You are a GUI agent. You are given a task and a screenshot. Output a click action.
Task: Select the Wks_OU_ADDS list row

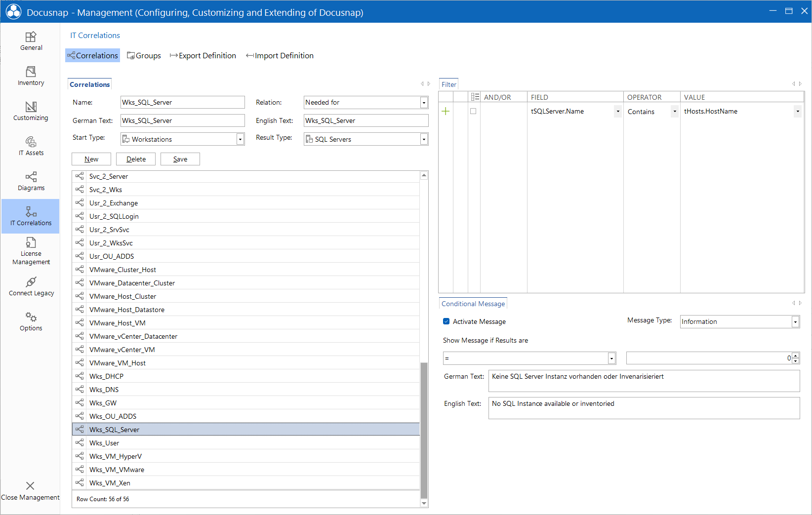(x=246, y=416)
